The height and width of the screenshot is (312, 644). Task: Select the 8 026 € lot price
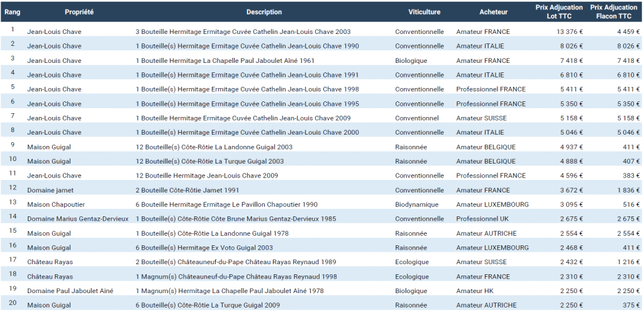(571, 46)
